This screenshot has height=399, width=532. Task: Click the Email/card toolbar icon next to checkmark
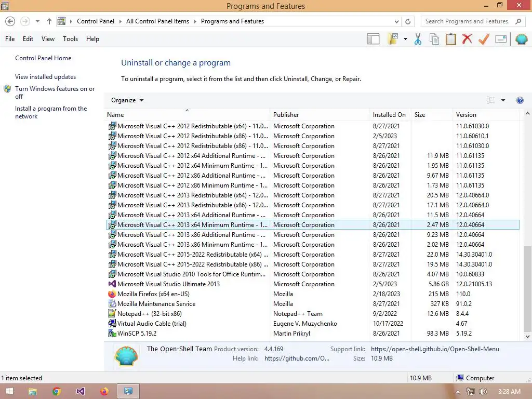pos(501,39)
